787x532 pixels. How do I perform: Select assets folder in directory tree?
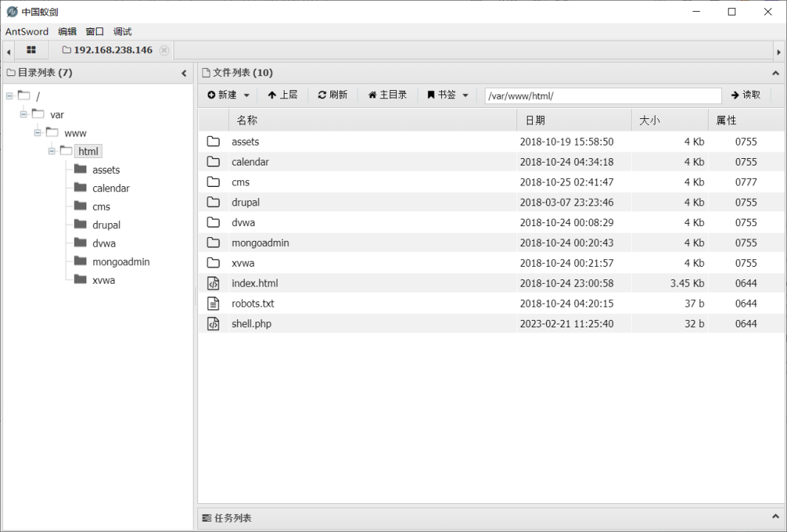pos(106,170)
